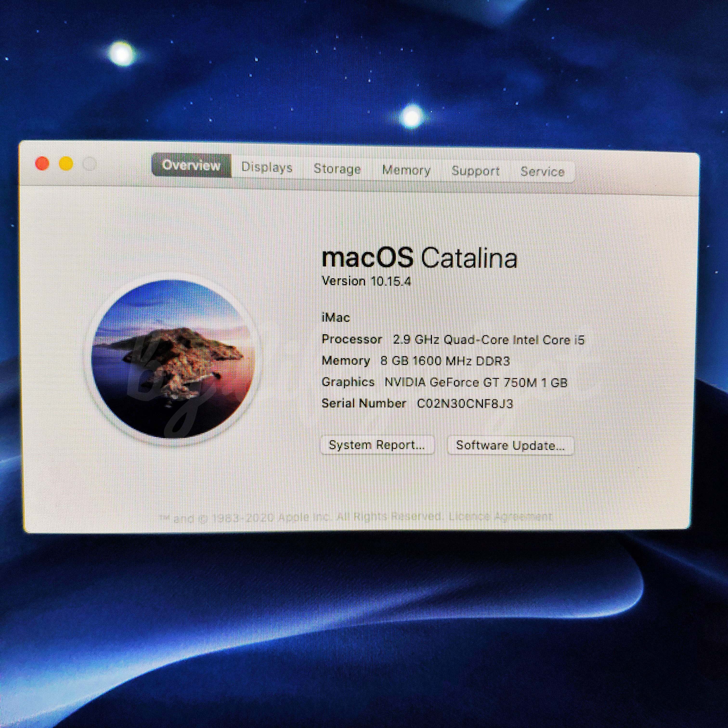Viewport: 728px width, 728px height.
Task: Open the Licence Agreement link
Action: point(500,516)
